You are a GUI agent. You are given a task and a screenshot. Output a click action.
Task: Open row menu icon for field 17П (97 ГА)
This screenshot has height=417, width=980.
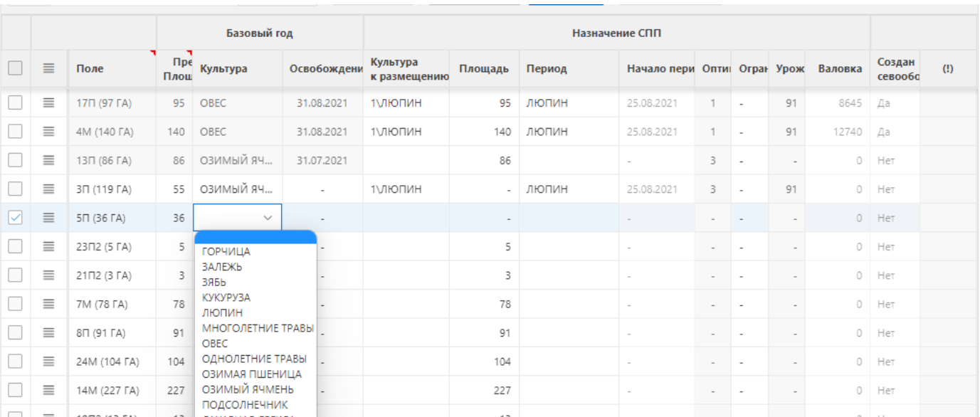coord(49,103)
